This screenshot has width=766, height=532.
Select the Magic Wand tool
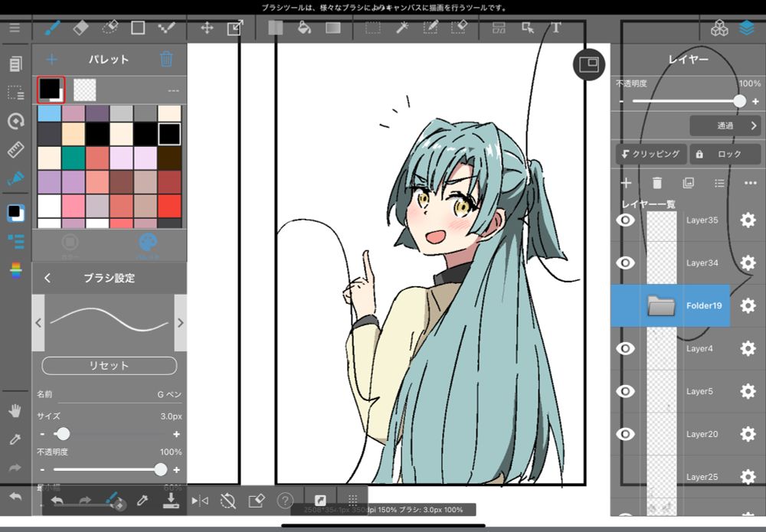[402, 28]
